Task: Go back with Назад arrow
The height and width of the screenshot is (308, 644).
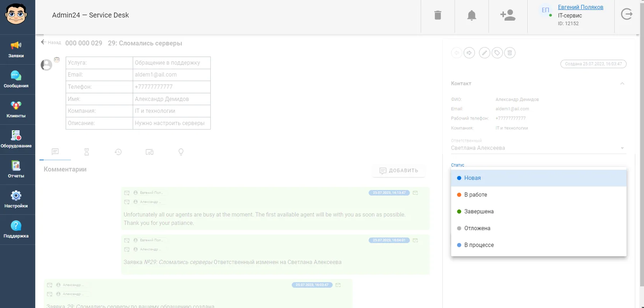Action: coord(51,42)
